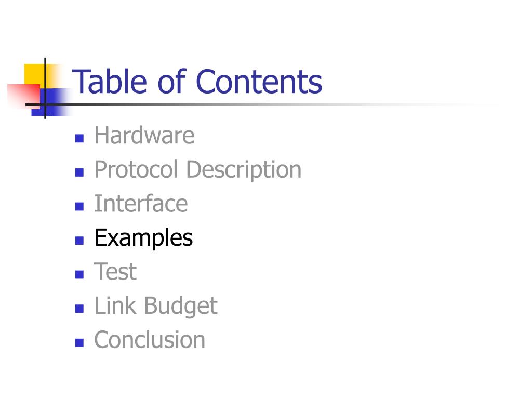This screenshot has width=532, height=399.
Task: Open the Link Budget entry
Action: pos(156,306)
